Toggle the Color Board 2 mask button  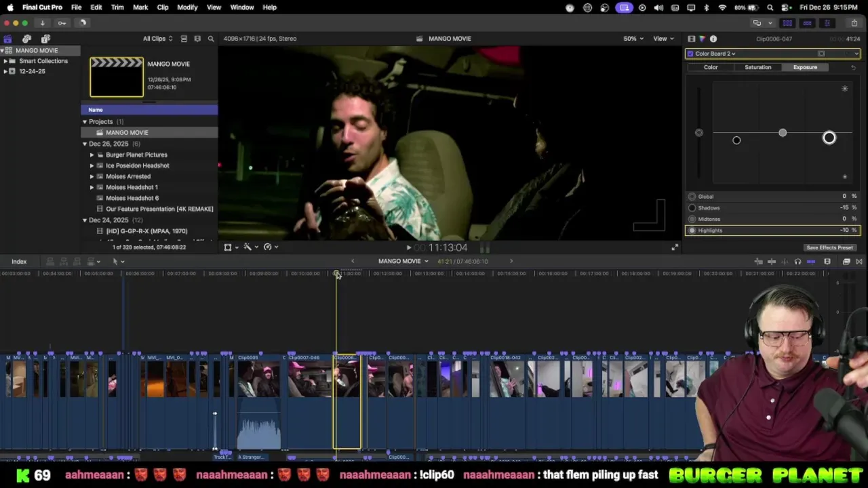coord(821,54)
